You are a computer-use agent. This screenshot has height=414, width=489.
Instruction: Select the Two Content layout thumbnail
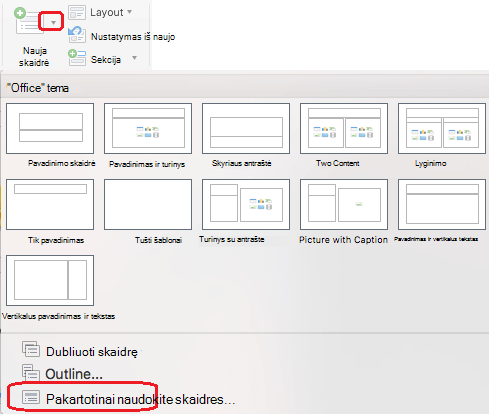344,128
